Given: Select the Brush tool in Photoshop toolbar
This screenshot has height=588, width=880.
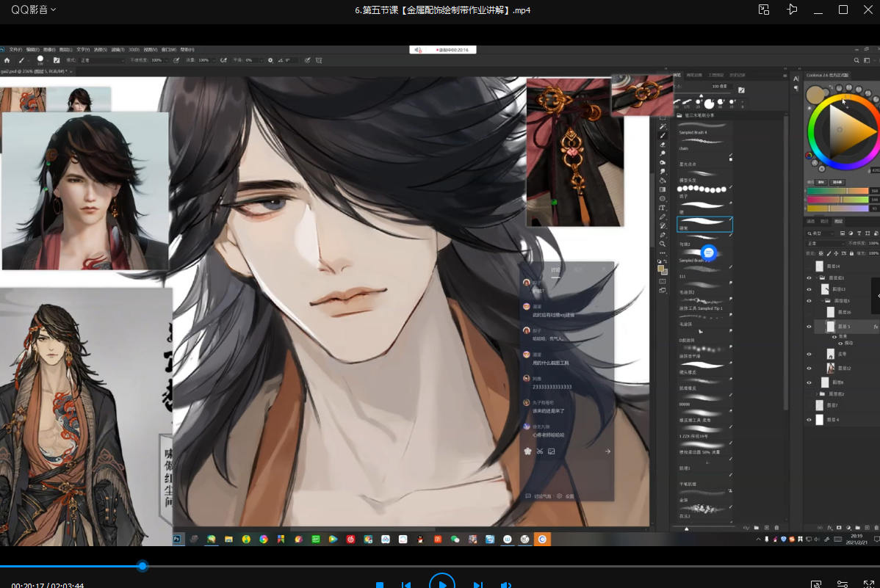Looking at the screenshot, I should tap(663, 136).
